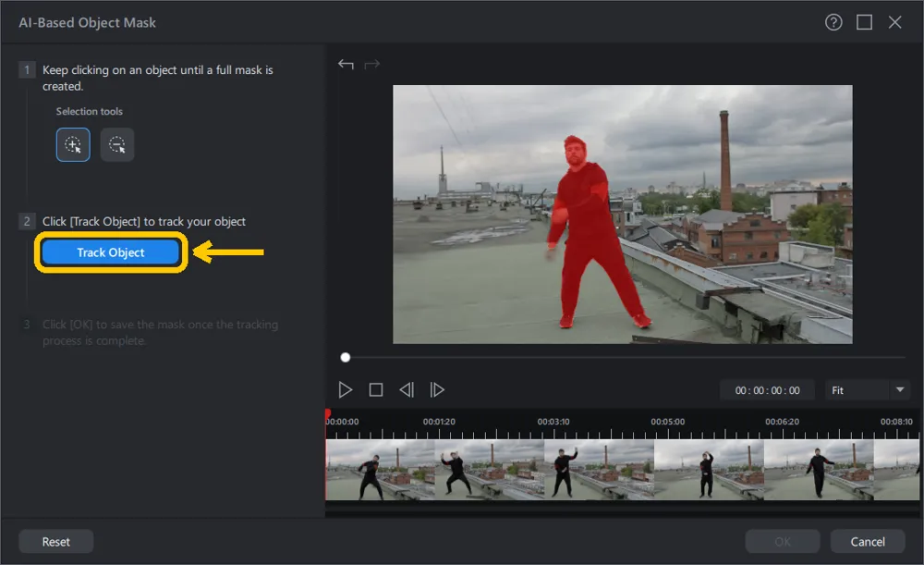The image size is (924, 565).
Task: Click the disabled OK button
Action: (x=783, y=541)
